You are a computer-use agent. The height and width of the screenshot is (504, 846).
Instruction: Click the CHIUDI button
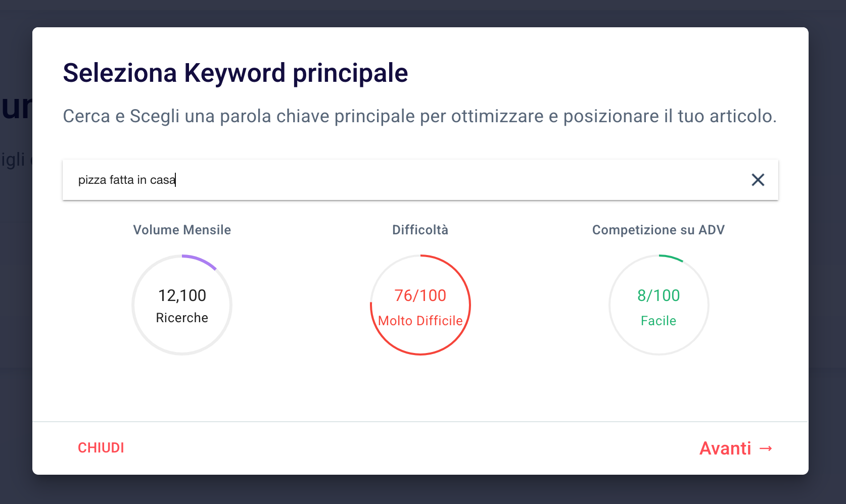101,448
